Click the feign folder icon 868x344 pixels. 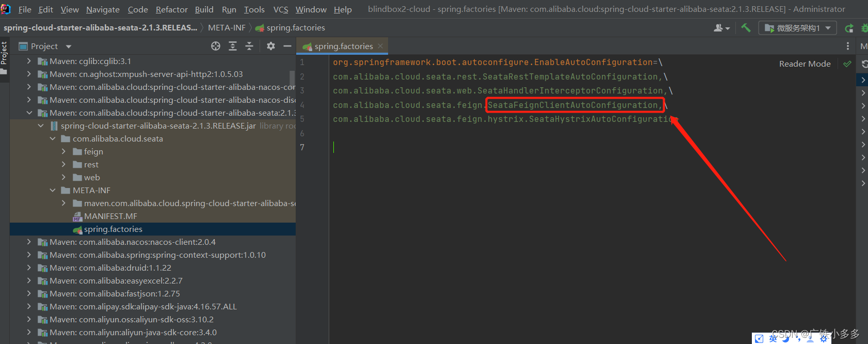(x=77, y=152)
